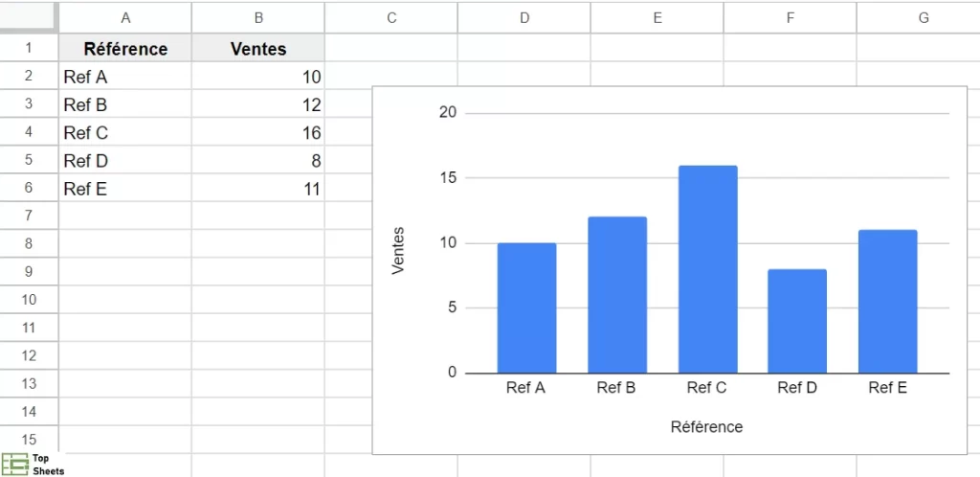The width and height of the screenshot is (980, 477).
Task: Select column A header
Action: tap(125, 17)
